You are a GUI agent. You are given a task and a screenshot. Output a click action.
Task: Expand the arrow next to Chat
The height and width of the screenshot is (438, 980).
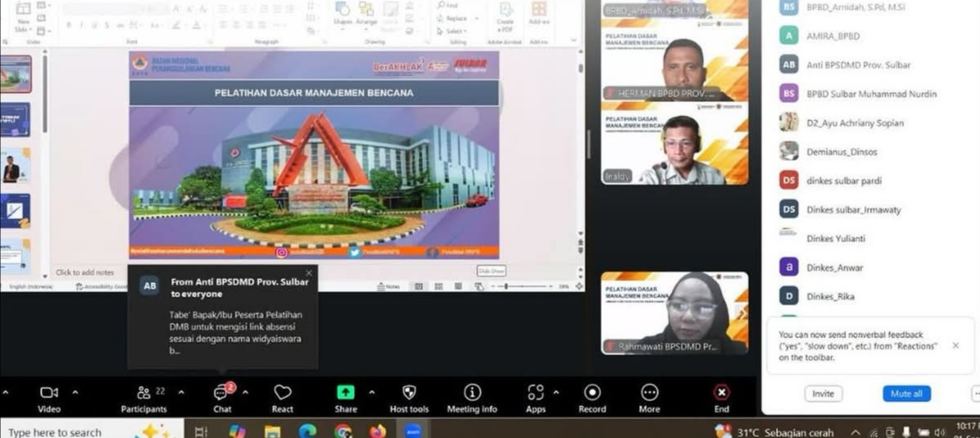coord(246,392)
